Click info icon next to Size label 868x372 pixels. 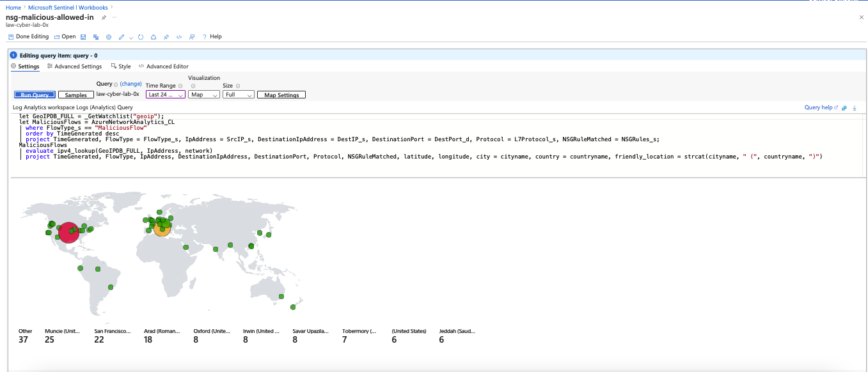[x=238, y=86]
